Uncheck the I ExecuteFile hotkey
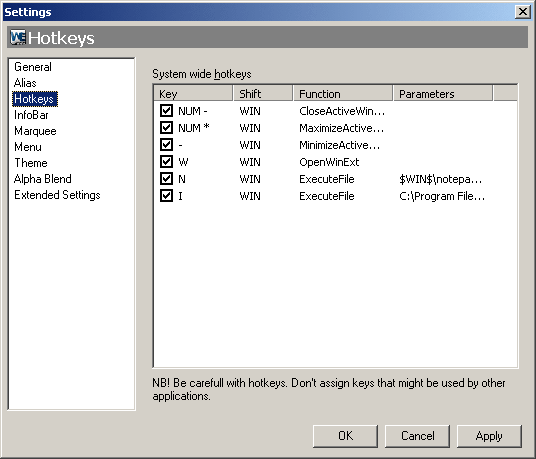This screenshot has height=459, width=536. pos(166,196)
